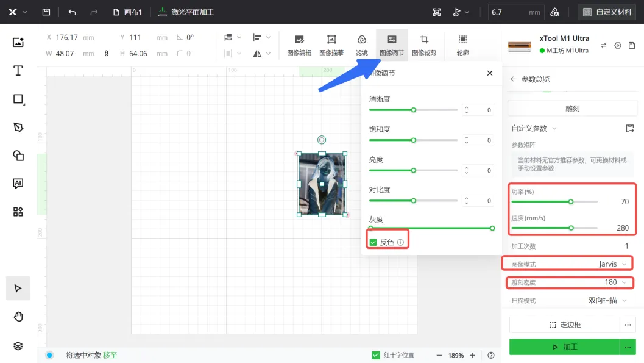Adjust the 亮度 brightness slider handle

point(414,170)
